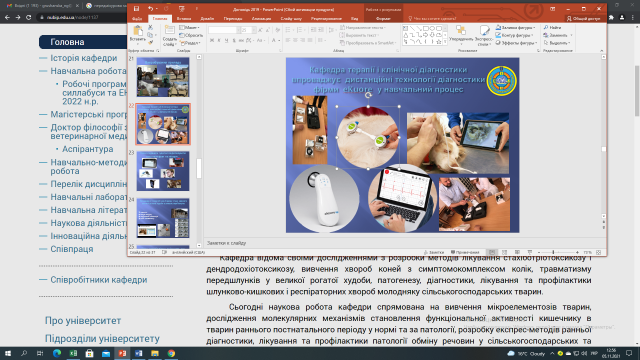Click the Cut scissors icon in clipboard group

tap(150, 27)
